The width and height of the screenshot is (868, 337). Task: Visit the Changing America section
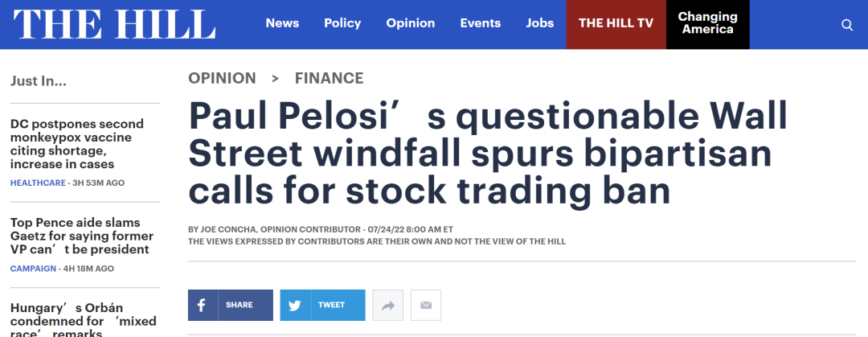click(x=707, y=23)
